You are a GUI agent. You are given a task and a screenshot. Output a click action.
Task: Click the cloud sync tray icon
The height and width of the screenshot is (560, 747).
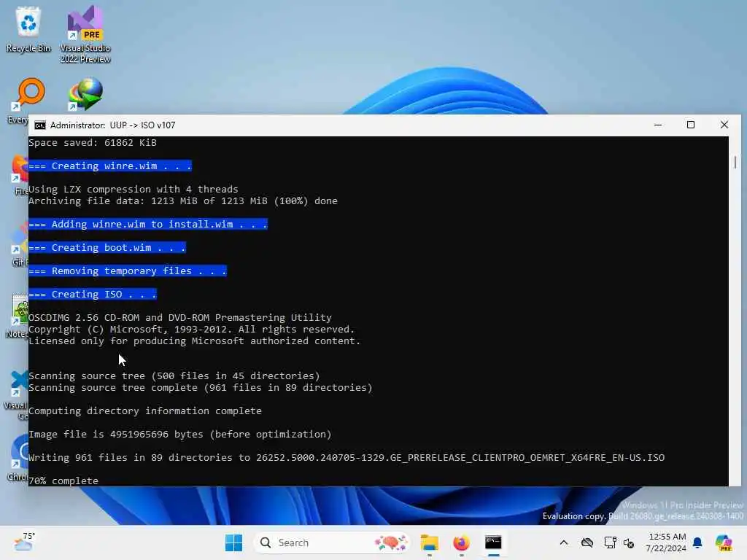(587, 542)
